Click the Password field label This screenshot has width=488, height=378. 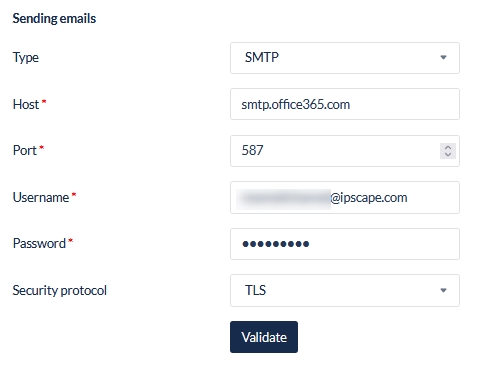point(39,244)
